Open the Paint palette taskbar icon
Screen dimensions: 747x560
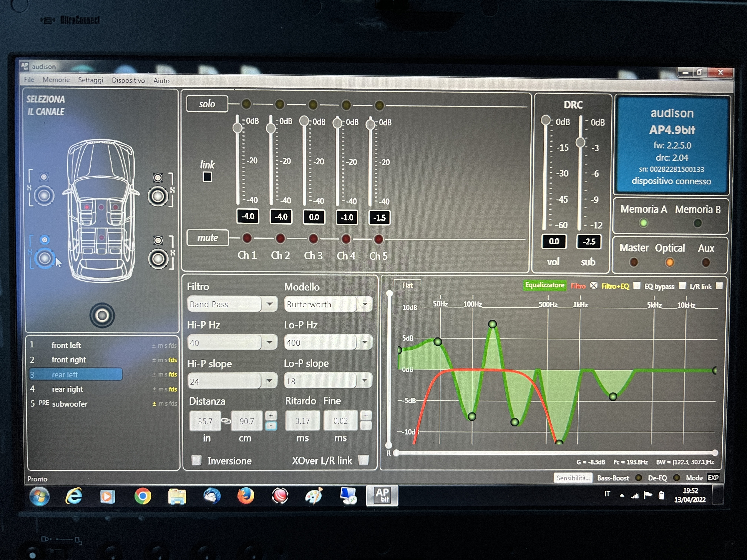(x=314, y=496)
